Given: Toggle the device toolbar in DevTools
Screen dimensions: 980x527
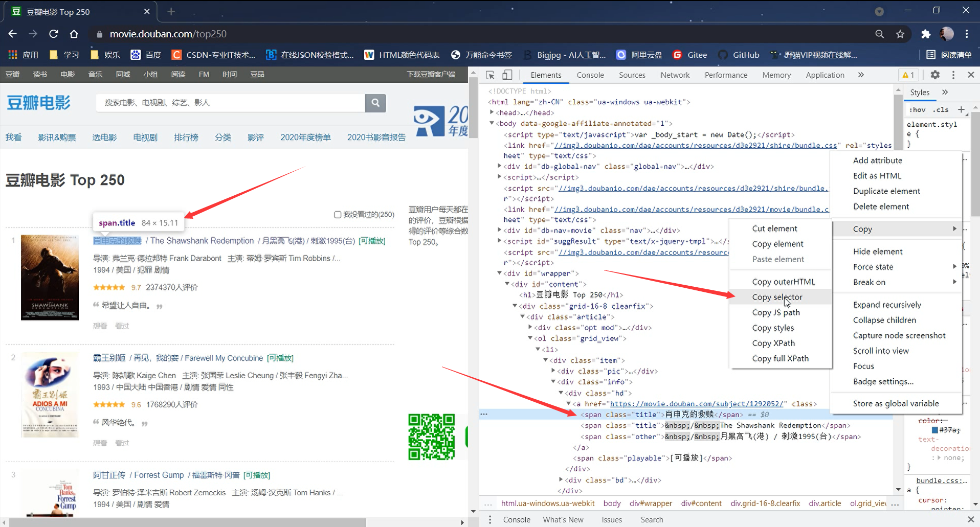Looking at the screenshot, I should (x=507, y=75).
